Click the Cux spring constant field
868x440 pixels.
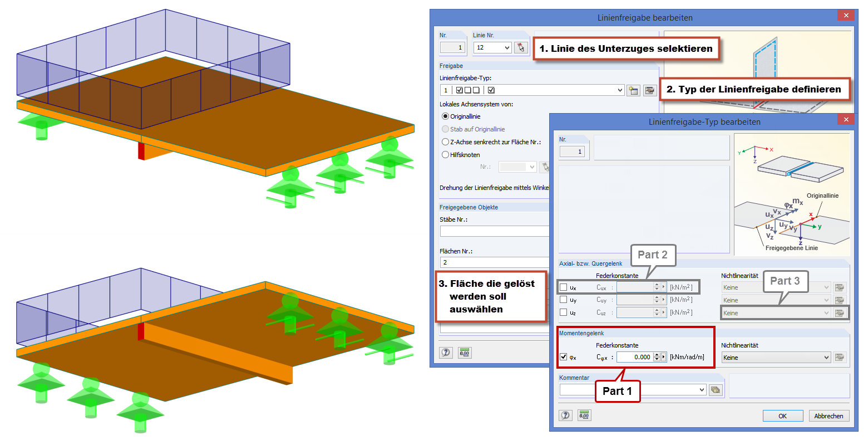[635, 287]
